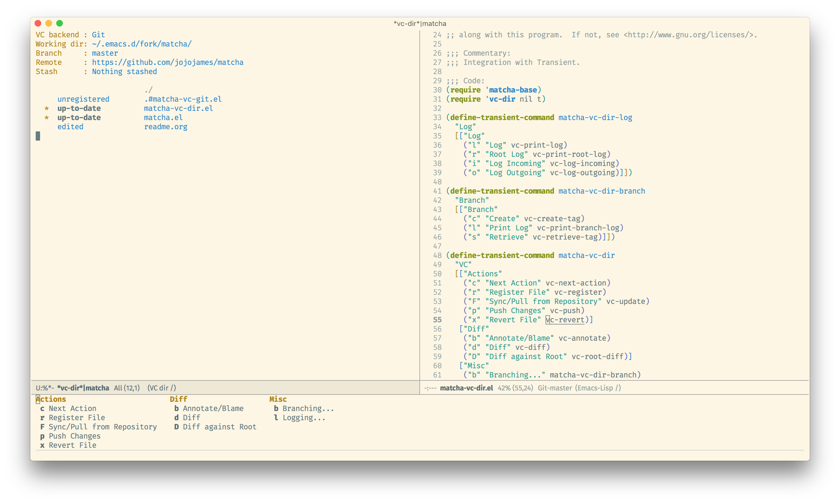Click the (Emacs-Lisp /) major mode indicator
Viewport: 840px width, 504px height.
598,388
